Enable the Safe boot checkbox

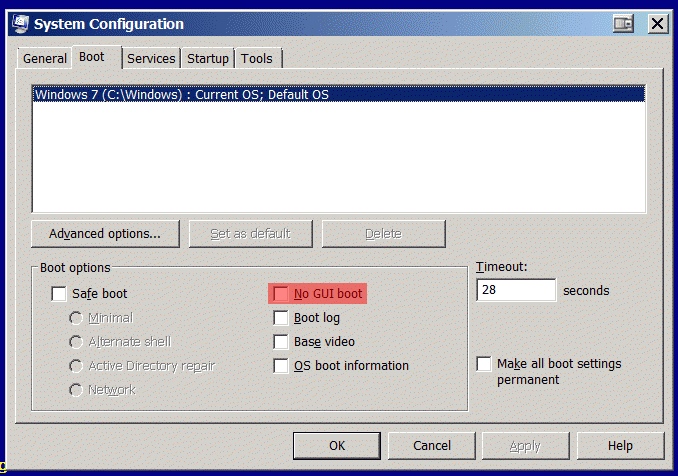point(59,294)
